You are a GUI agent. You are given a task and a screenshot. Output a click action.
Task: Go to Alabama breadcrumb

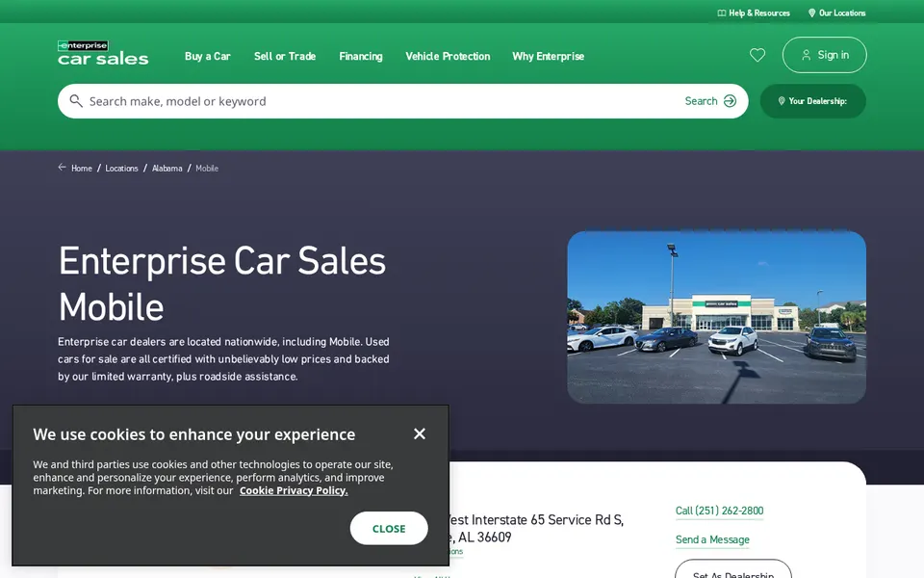coord(167,168)
